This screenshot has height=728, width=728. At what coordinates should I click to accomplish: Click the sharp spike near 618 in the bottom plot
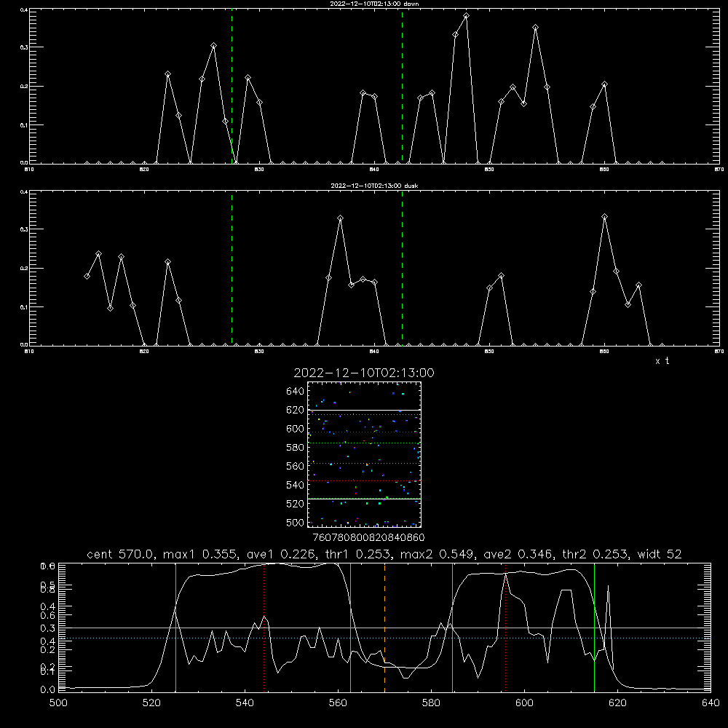tap(608, 586)
